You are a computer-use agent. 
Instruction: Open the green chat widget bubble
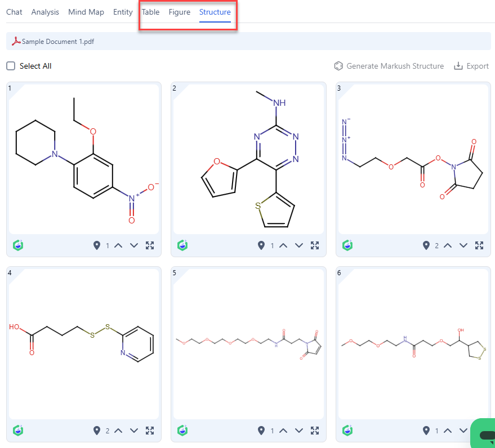coord(484,434)
